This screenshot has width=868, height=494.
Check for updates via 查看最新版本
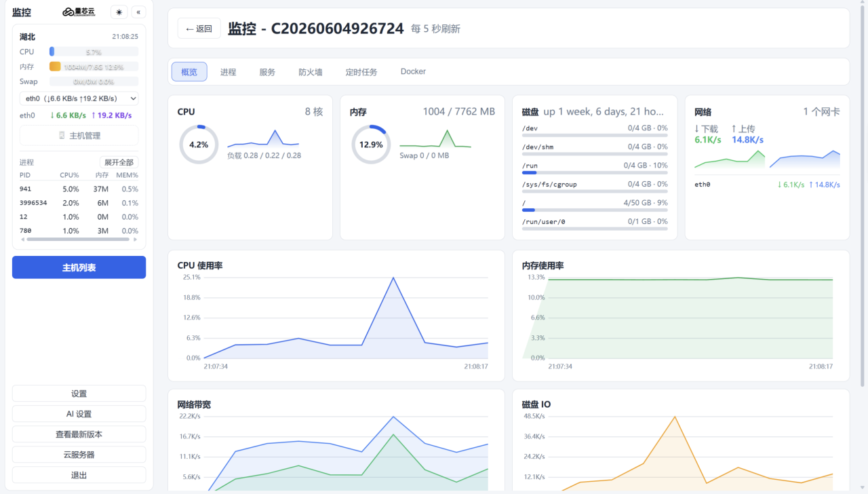(79, 434)
